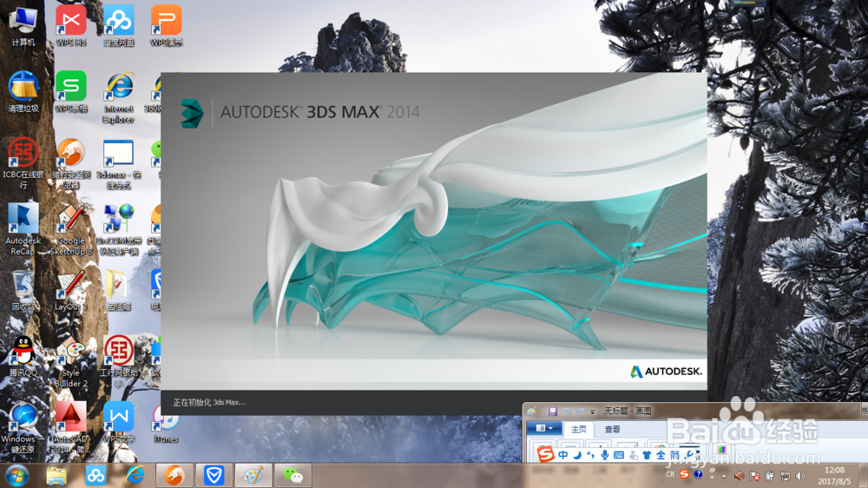
Task: Toggle the moon half-width icon on Sogou bar
Action: tap(577, 455)
